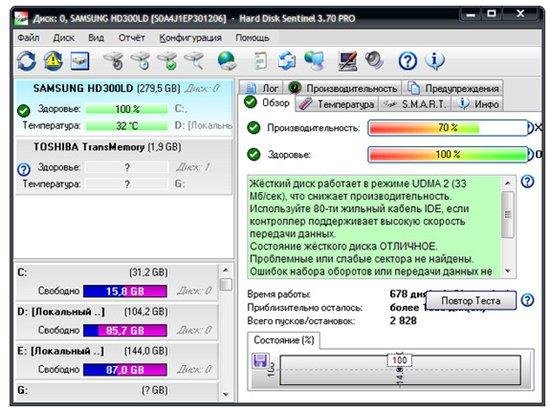The image size is (550, 410).
Task: Switch to the Лог tab
Action: (x=262, y=88)
